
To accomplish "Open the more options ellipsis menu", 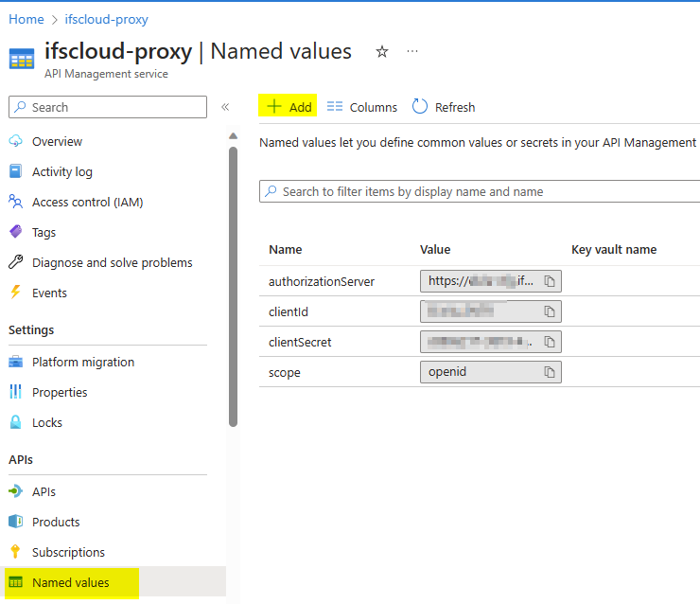I will coord(412,52).
